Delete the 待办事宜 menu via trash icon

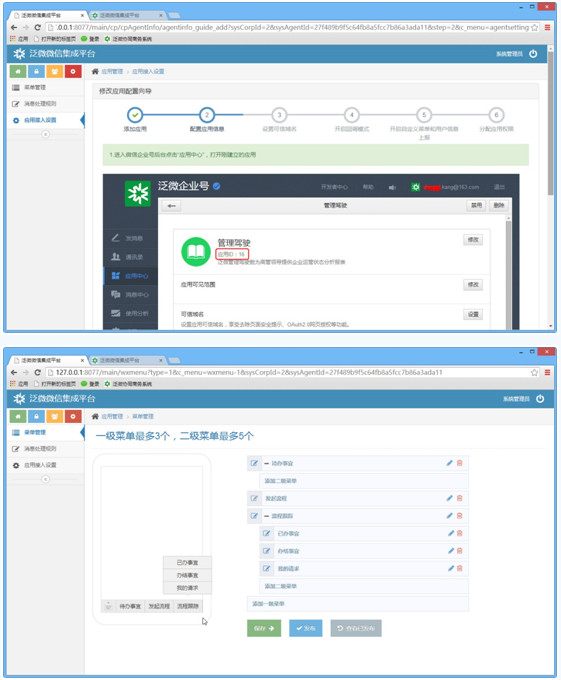coord(460,463)
